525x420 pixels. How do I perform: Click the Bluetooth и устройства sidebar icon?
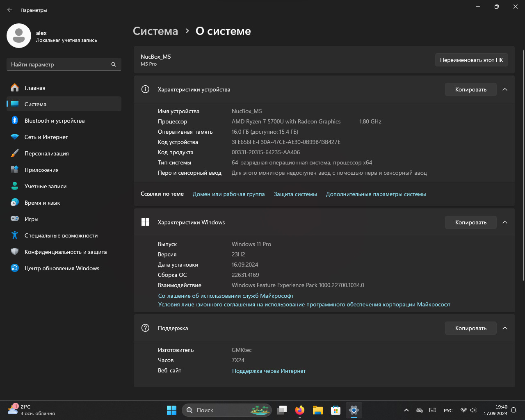15,121
